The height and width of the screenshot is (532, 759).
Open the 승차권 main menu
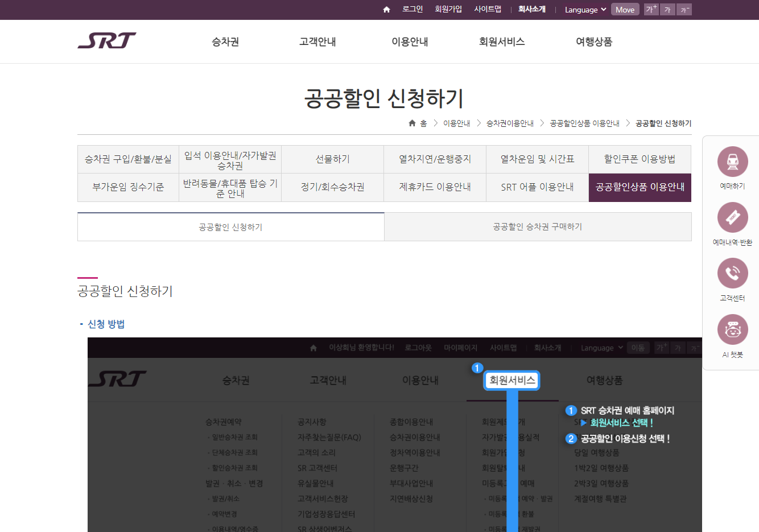[x=225, y=42]
